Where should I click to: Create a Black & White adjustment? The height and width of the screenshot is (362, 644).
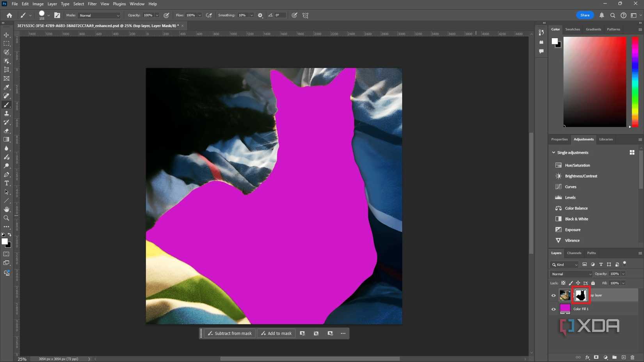click(576, 219)
